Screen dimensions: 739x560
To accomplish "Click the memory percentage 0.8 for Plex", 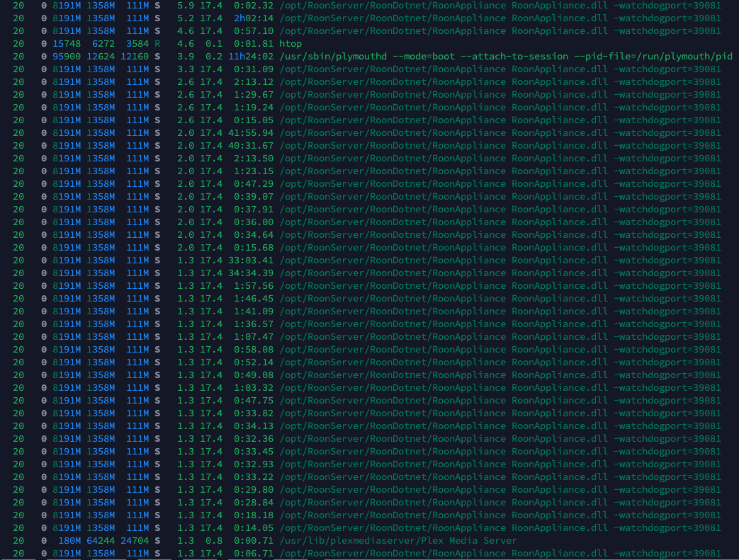I will click(213, 541).
